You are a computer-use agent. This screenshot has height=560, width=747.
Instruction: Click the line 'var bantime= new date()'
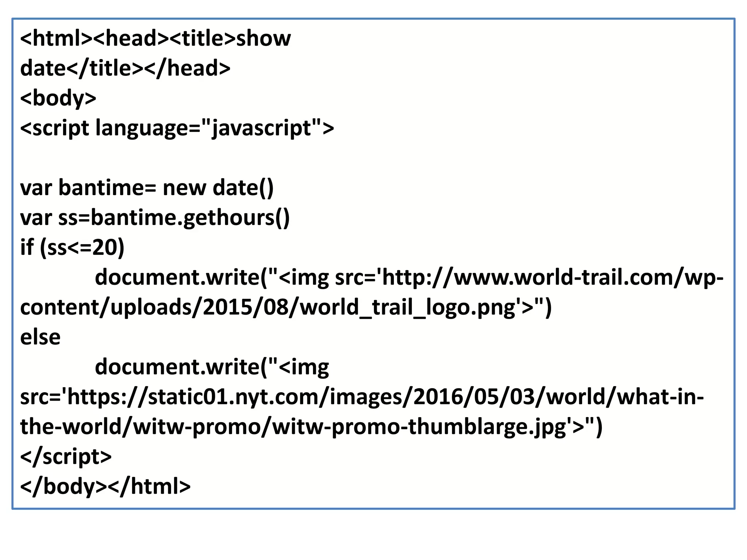[x=147, y=188]
